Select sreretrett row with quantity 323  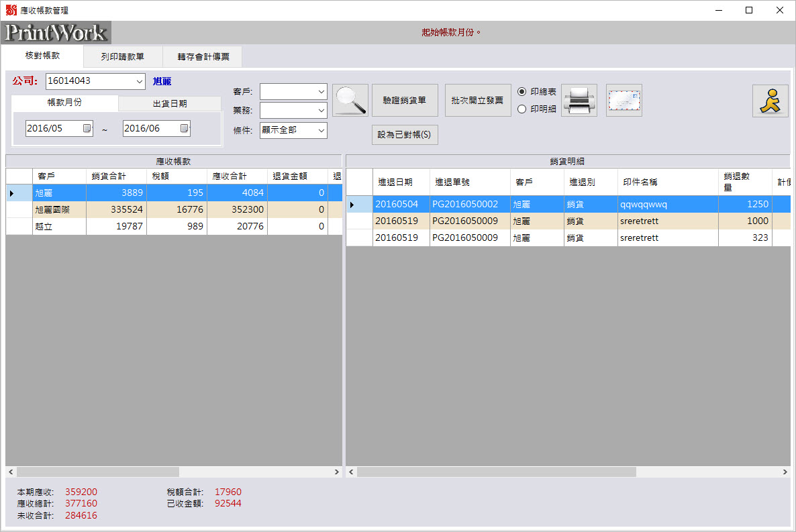coord(568,238)
